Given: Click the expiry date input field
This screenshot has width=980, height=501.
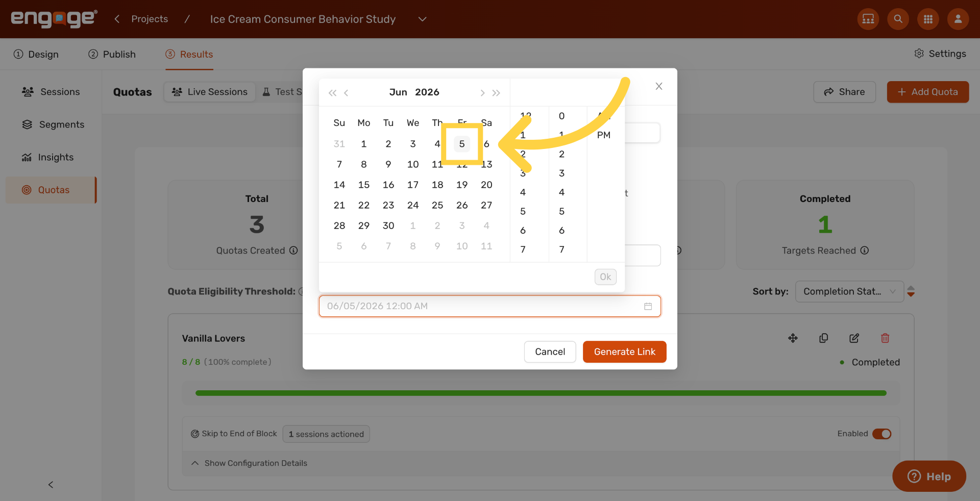Looking at the screenshot, I should click(x=490, y=306).
